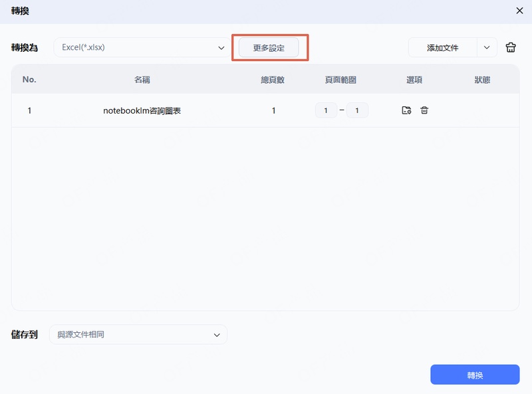Click the No. column header
This screenshot has height=394, width=532.
[29, 79]
